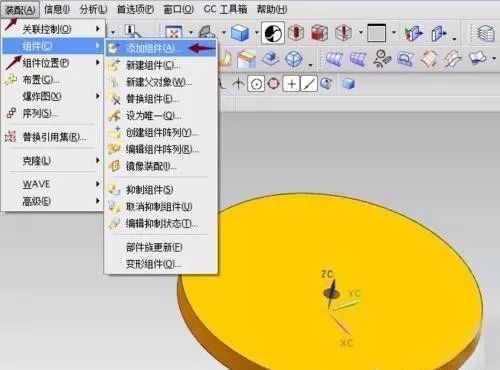Screen dimensions: 500x370
Task: Click the red filled clipped-section cube icon
Action: (x=319, y=33)
